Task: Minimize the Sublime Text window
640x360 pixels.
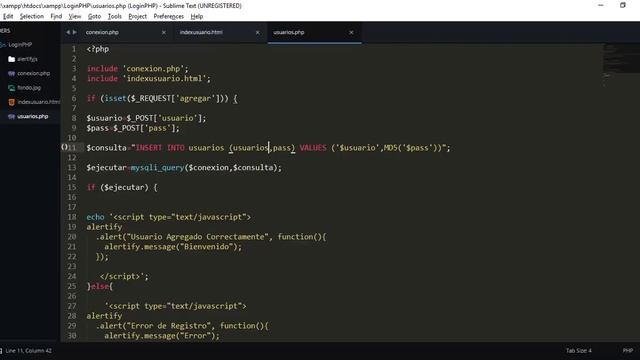Action: (x=600, y=5)
